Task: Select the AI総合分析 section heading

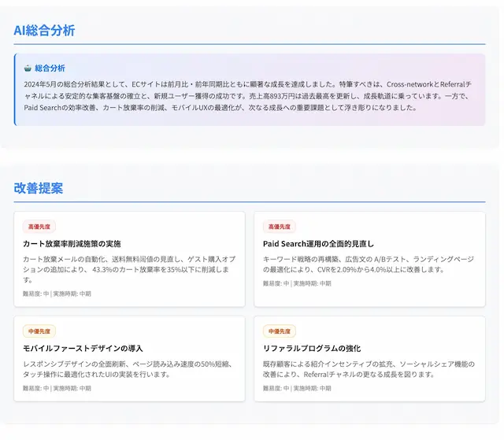Action: (44, 31)
